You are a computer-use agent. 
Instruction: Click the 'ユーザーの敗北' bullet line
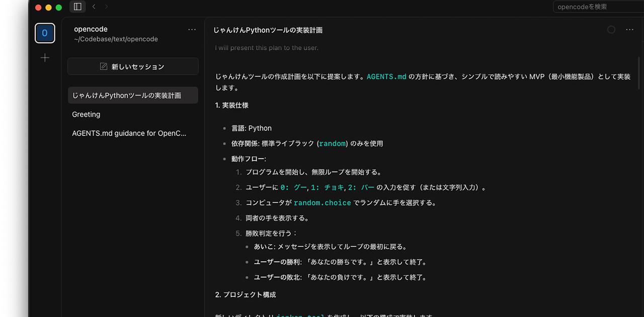341,277
